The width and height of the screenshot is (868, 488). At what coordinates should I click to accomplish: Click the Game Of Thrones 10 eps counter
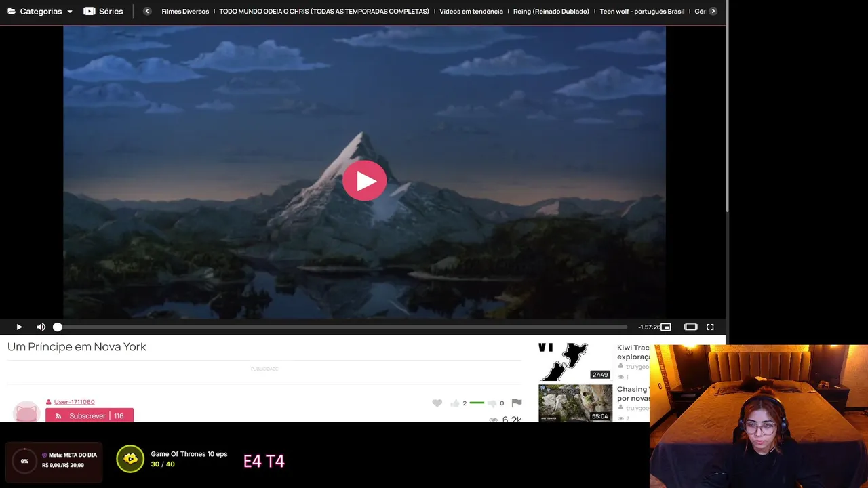[x=189, y=459]
